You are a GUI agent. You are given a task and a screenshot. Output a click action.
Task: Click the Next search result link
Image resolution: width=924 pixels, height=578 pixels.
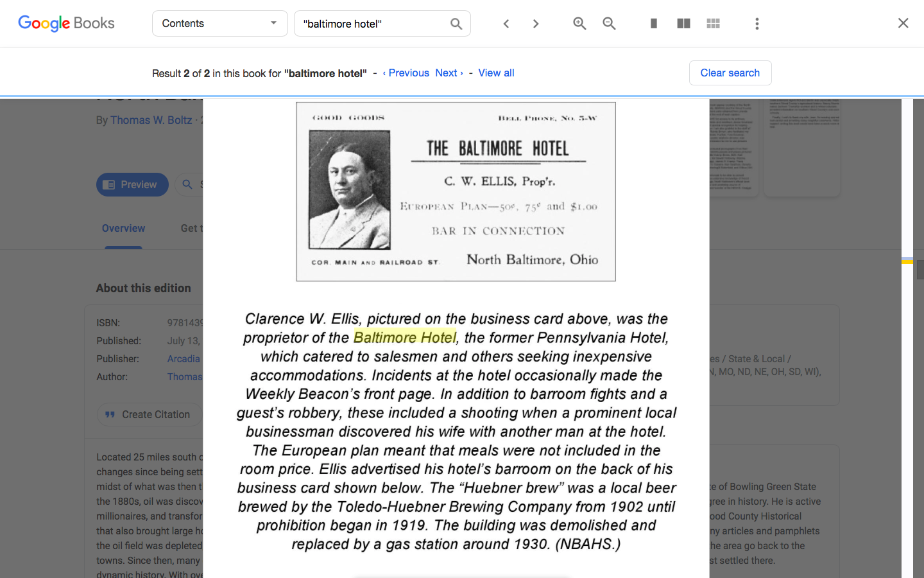(449, 73)
